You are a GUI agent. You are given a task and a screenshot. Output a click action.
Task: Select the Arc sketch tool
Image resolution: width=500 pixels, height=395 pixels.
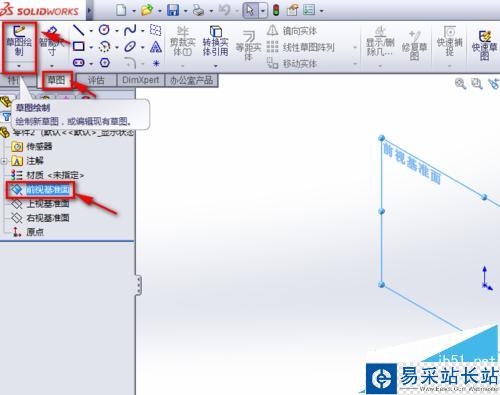tap(105, 47)
